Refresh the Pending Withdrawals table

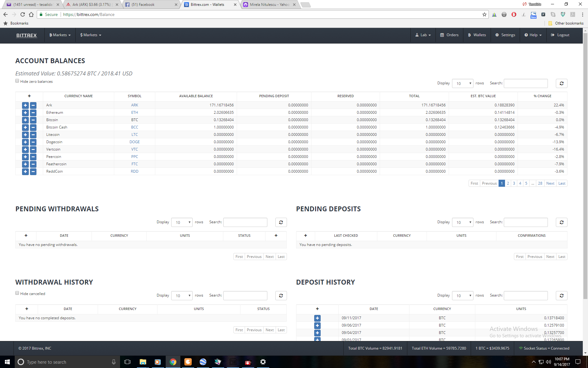point(281,222)
